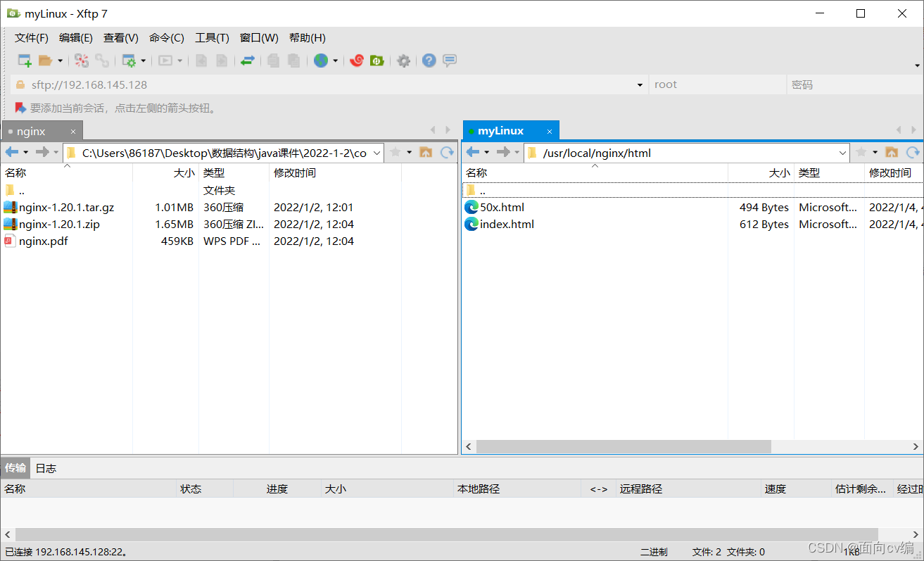Go forward in the remote myLinux pane
924x561 pixels.
click(503, 152)
